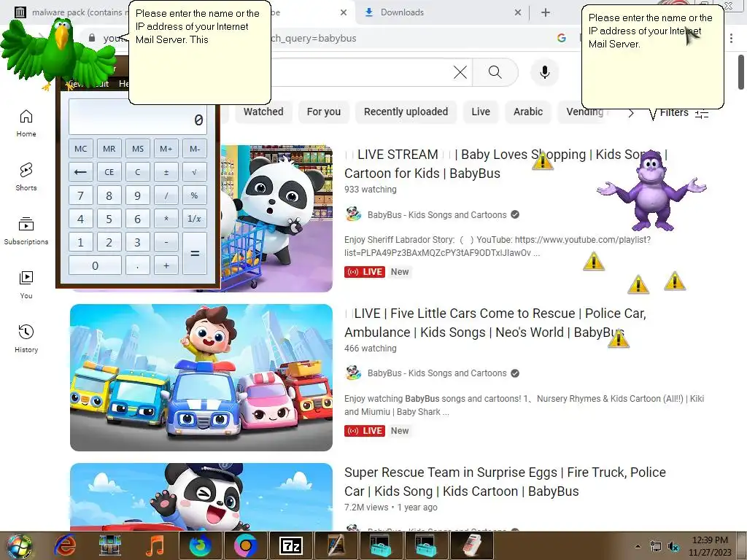Click CE in the Calculator
Image resolution: width=747 pixels, height=560 pixels.
(109, 172)
